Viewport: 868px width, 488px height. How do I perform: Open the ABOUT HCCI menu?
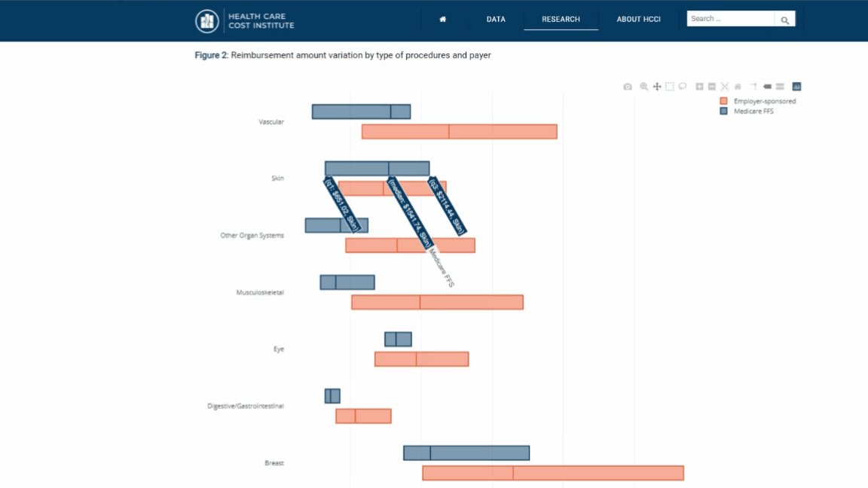(x=638, y=20)
